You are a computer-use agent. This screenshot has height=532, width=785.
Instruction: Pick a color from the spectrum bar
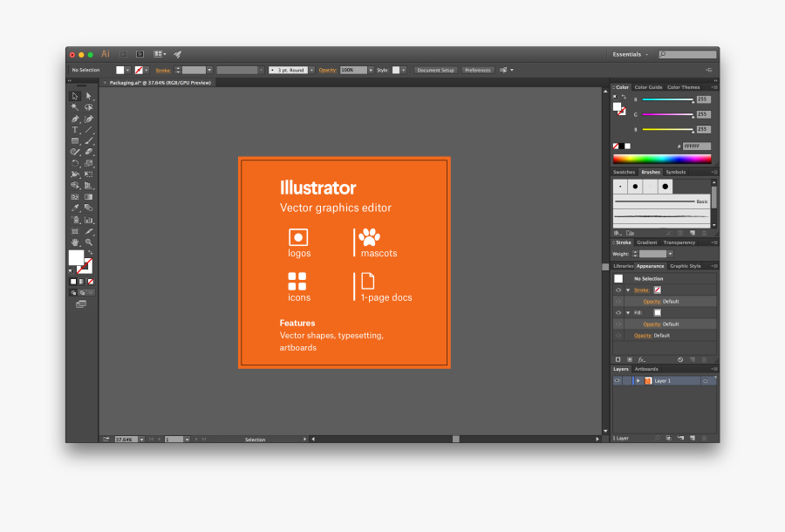661,160
